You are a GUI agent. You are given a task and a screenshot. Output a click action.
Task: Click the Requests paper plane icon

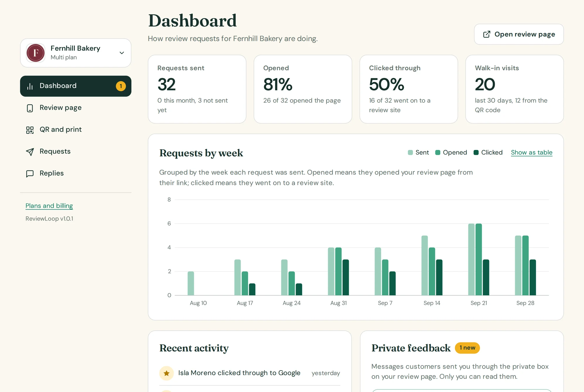(30, 152)
